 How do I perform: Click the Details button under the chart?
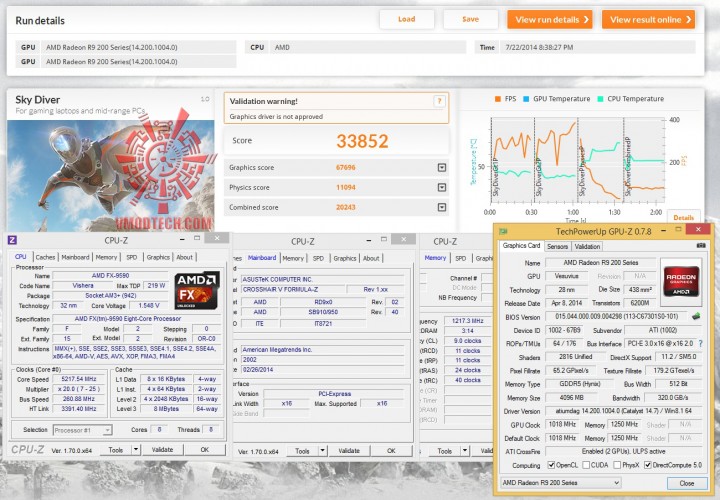(x=683, y=218)
